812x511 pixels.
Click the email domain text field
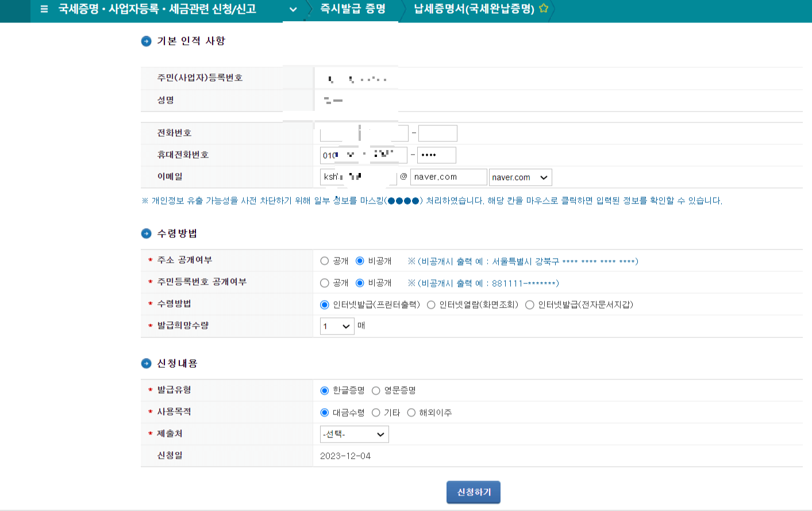pyautogui.click(x=449, y=177)
